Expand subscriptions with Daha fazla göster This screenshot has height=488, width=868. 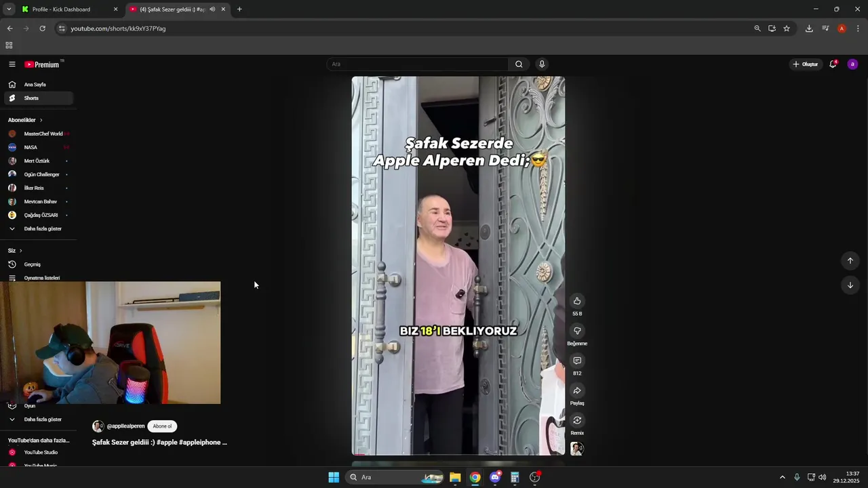tap(38, 228)
